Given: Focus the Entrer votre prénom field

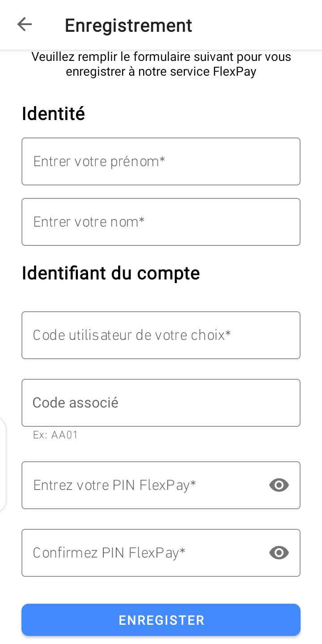Looking at the screenshot, I should coord(161,161).
